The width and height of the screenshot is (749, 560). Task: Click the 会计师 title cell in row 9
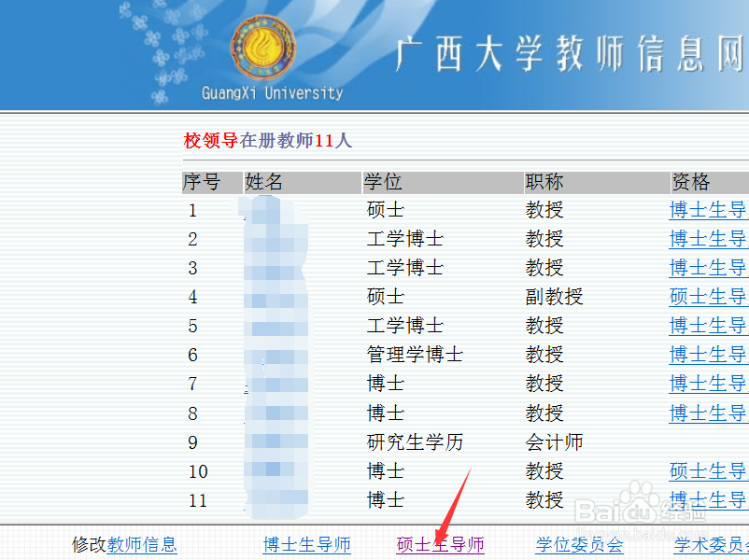tap(554, 441)
